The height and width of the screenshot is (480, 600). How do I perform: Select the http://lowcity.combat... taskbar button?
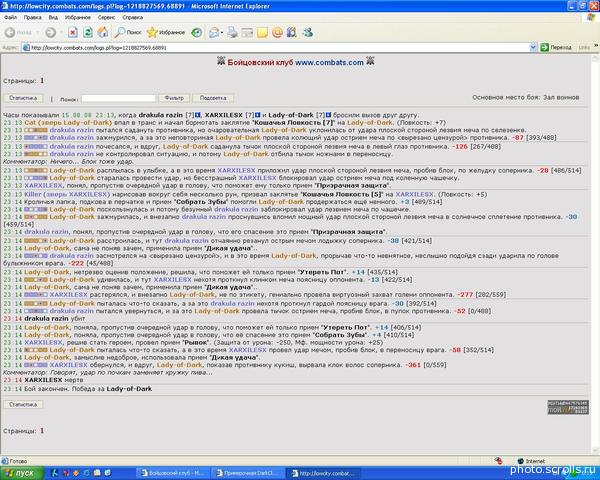[324, 473]
